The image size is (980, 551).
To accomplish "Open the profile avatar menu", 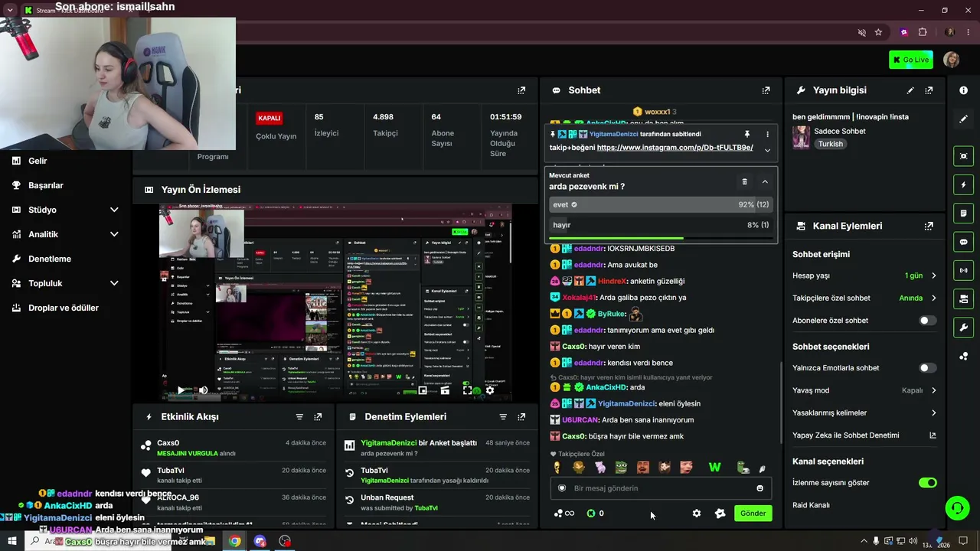I will pyautogui.click(x=952, y=60).
